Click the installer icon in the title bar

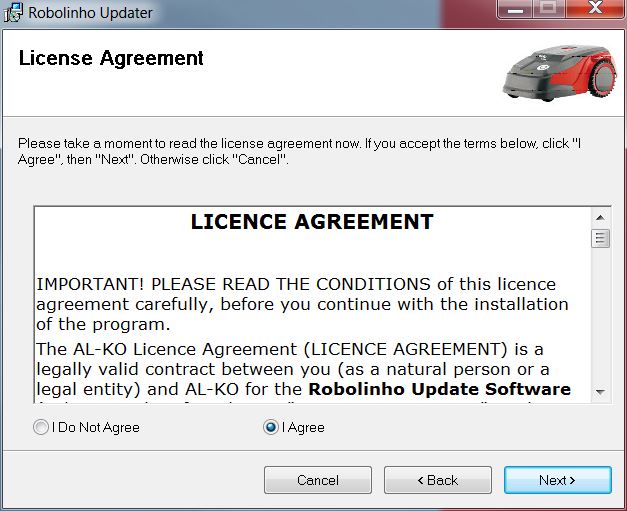click(13, 13)
